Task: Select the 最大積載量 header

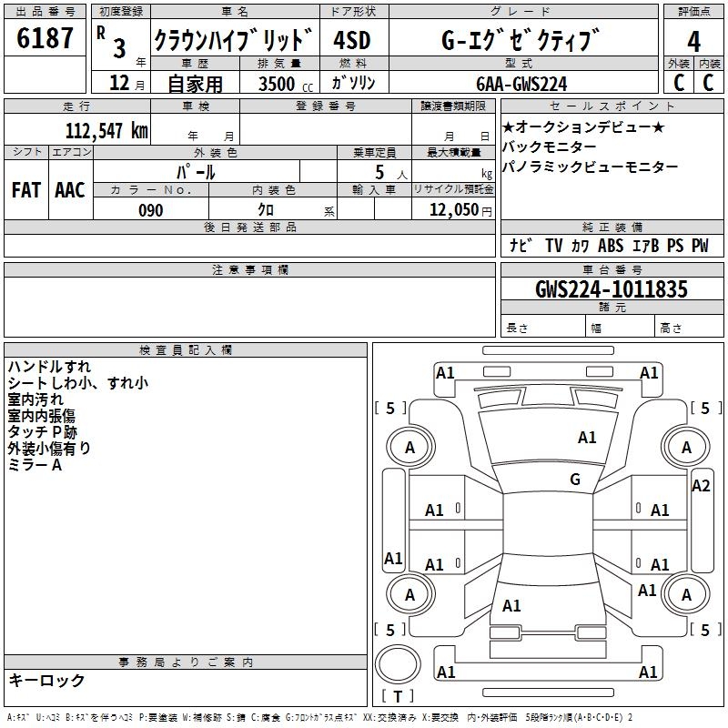Action: coord(453,152)
